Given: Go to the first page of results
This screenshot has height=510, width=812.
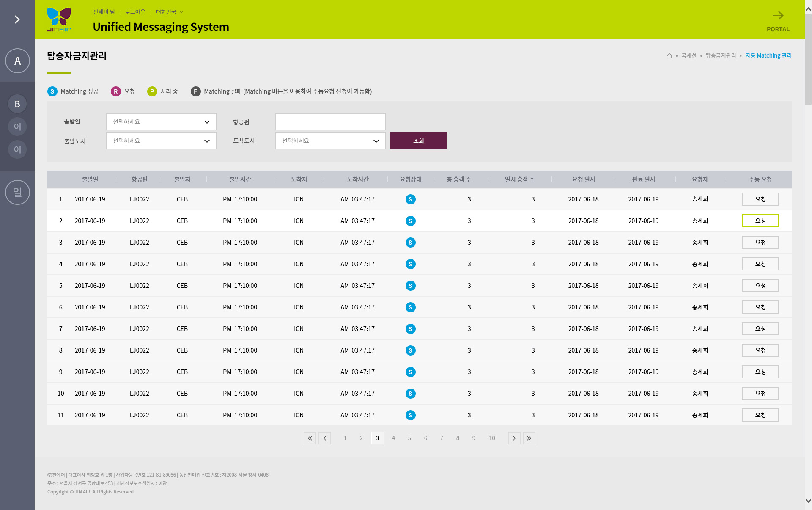Looking at the screenshot, I should [x=310, y=438].
